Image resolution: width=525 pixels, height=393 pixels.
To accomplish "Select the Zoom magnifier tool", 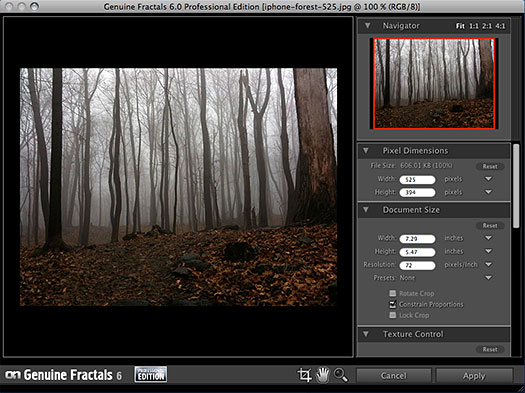I will click(341, 375).
